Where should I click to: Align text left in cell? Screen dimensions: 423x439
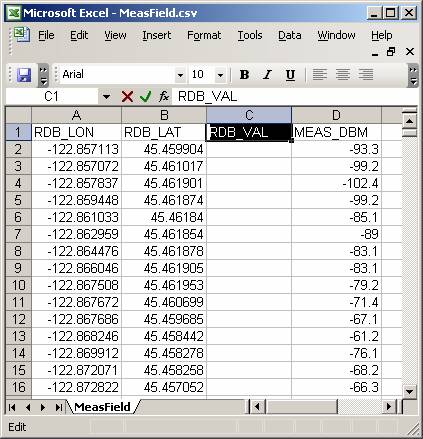(319, 75)
